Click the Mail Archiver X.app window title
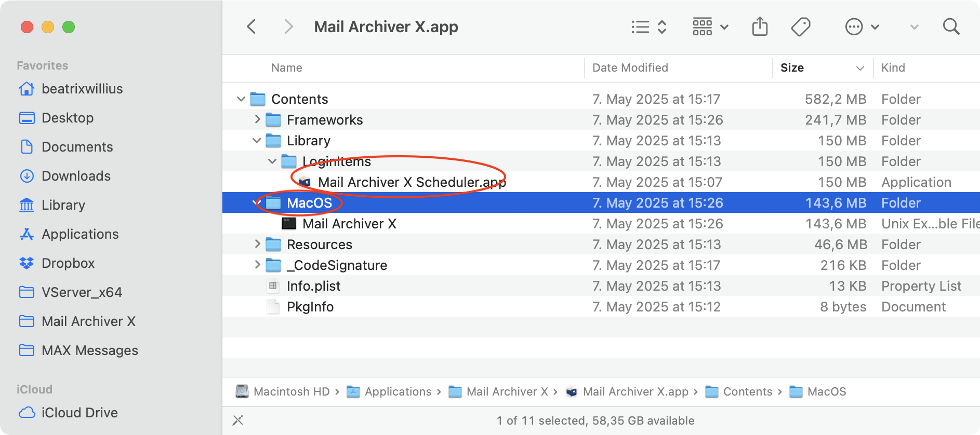Screen dimensions: 980x435 pyautogui.click(x=386, y=26)
